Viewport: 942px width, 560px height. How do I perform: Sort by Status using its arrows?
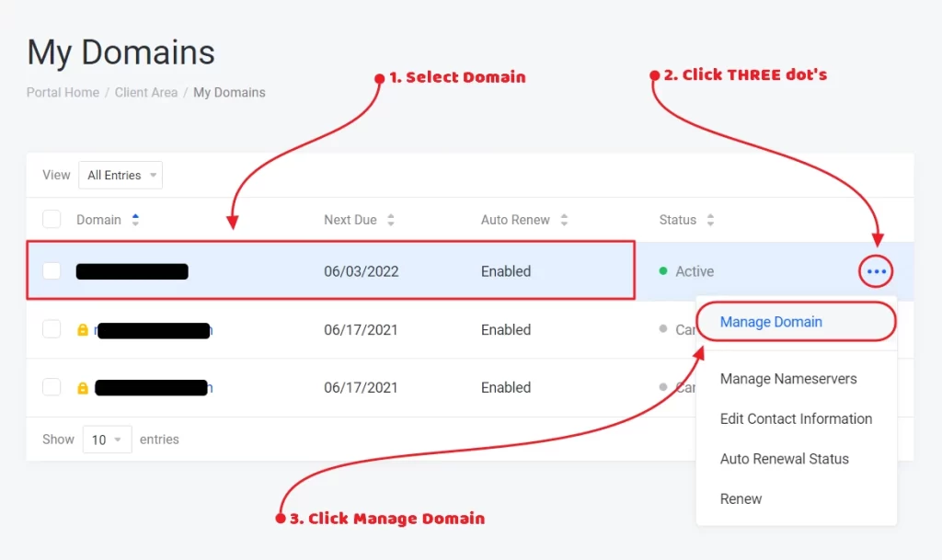tap(710, 220)
